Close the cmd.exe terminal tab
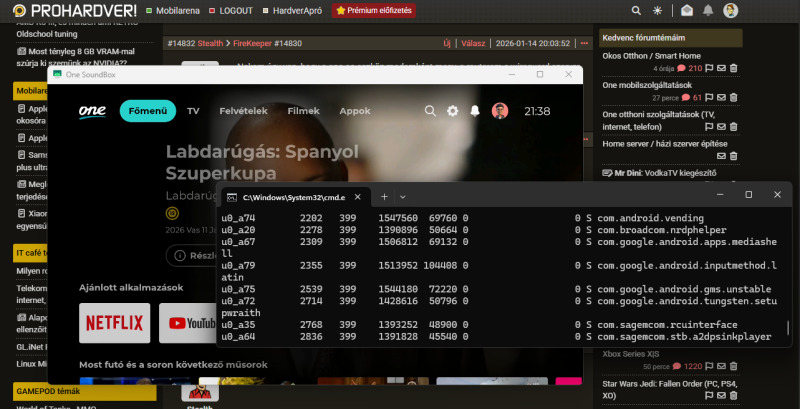 (x=358, y=197)
